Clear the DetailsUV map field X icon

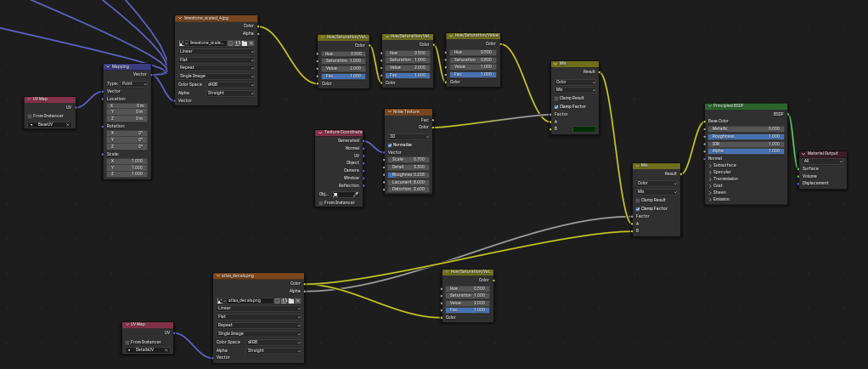point(166,350)
